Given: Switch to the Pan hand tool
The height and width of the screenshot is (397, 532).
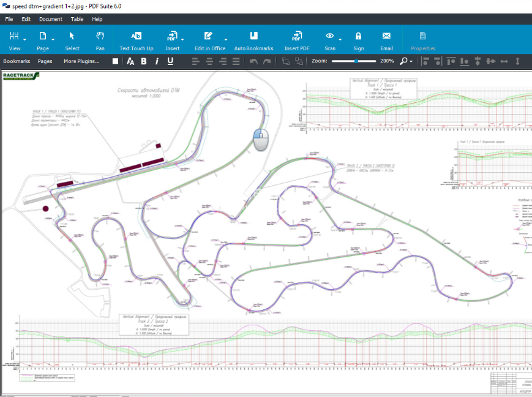Looking at the screenshot, I should click(100, 40).
